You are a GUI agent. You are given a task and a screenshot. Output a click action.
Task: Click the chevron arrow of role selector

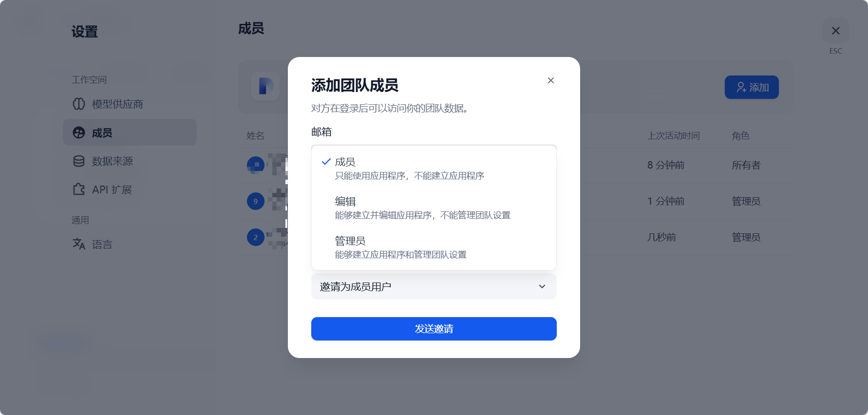(542, 286)
